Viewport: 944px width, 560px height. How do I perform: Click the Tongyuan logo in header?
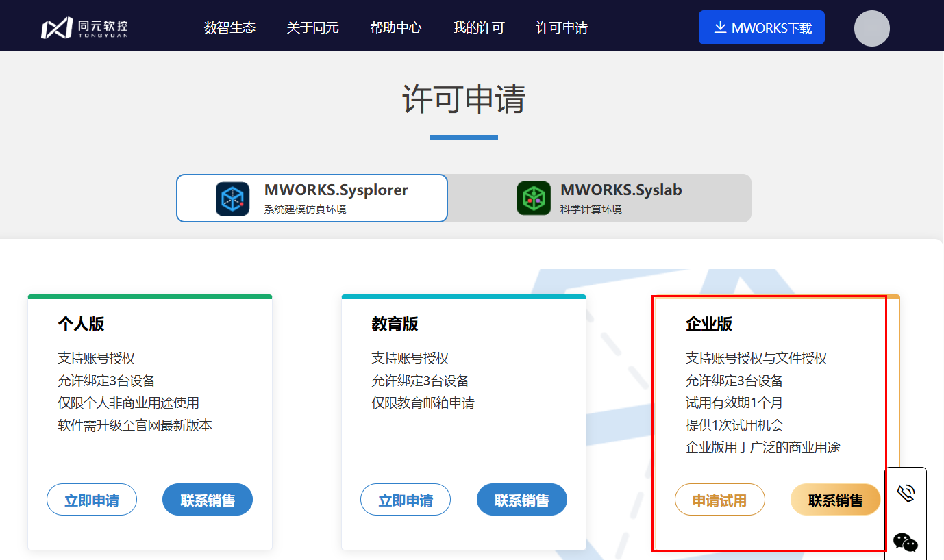[x=84, y=28]
